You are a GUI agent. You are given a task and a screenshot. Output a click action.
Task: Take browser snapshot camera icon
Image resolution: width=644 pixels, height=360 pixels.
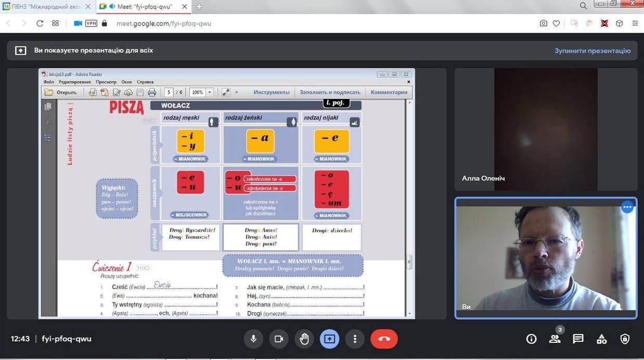(543, 23)
